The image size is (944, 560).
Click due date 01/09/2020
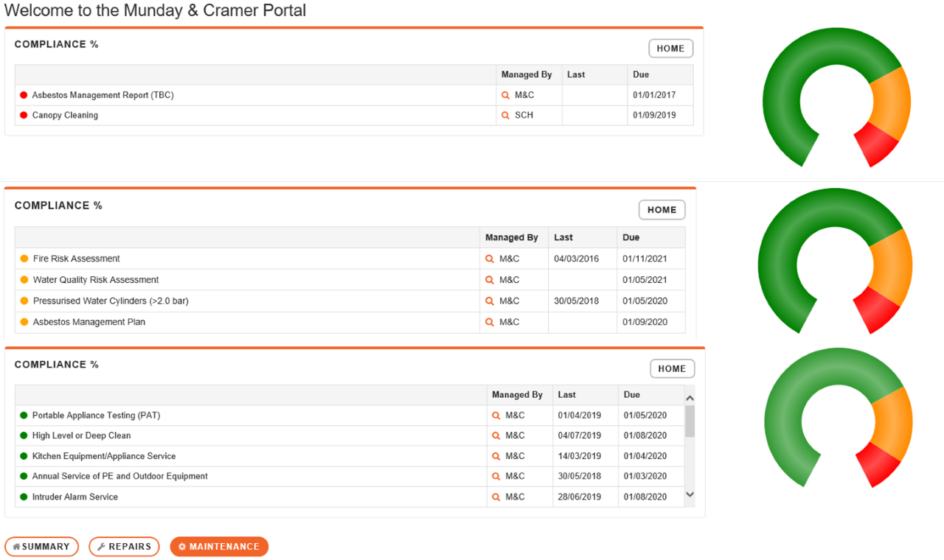pyautogui.click(x=645, y=322)
